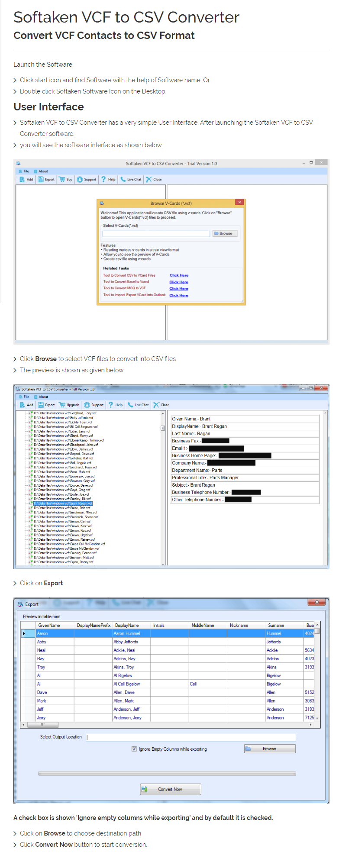Image resolution: width=342 pixels, height=868 pixels.
Task: Click the Nickname column header
Action: (246, 626)
